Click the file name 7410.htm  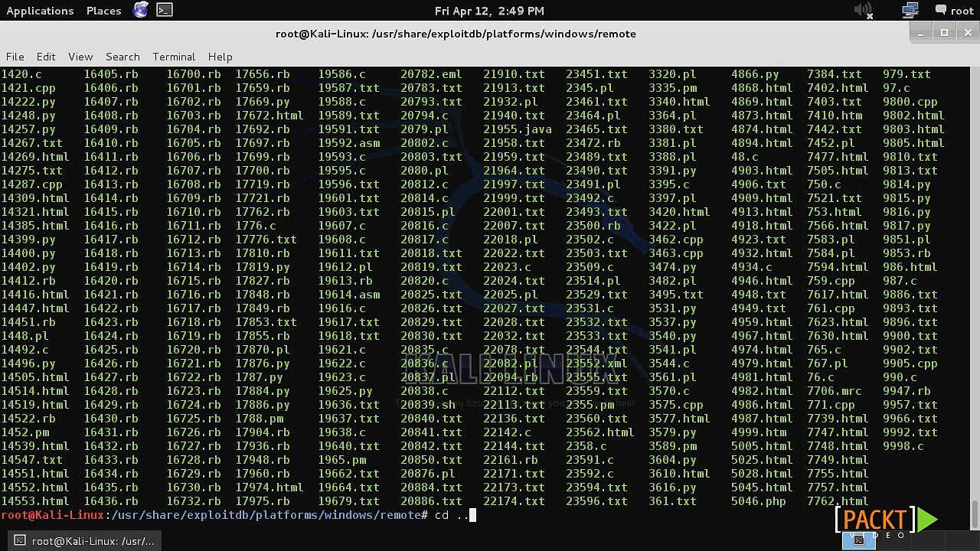tap(835, 116)
